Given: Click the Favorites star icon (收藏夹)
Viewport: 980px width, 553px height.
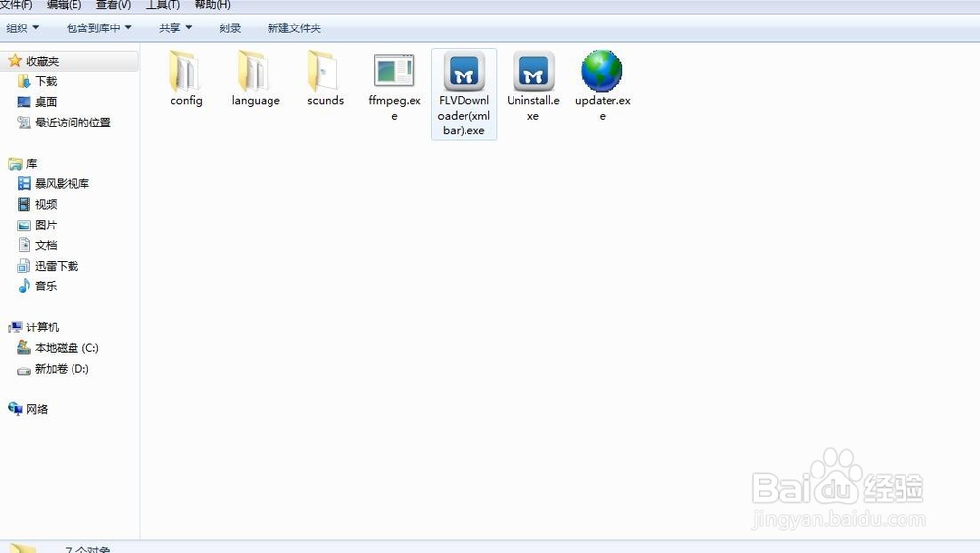Looking at the screenshot, I should click(15, 61).
